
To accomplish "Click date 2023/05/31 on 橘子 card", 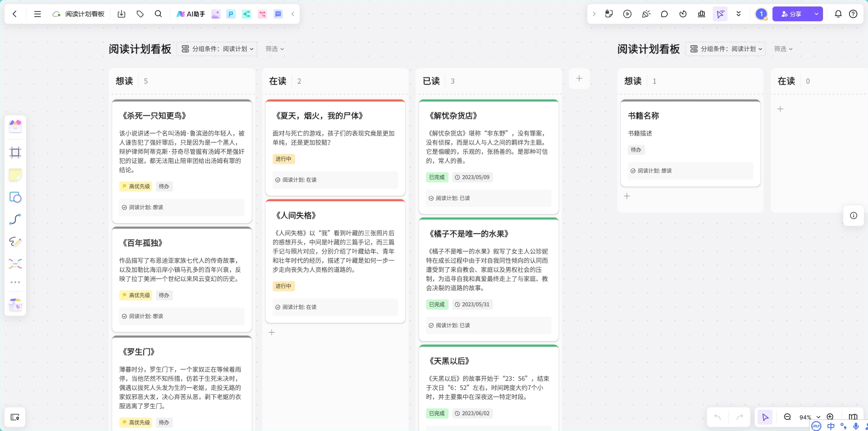I will [472, 304].
